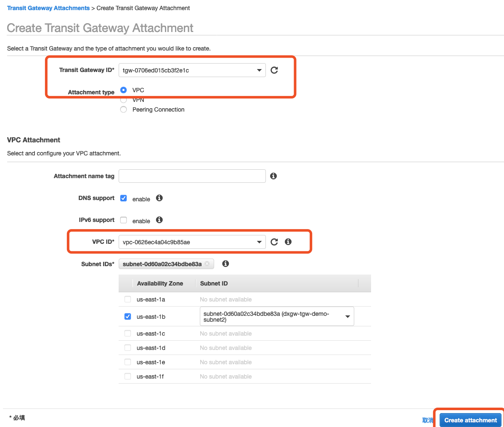Select VPC attachment type
The image size is (504, 427).
123,90
